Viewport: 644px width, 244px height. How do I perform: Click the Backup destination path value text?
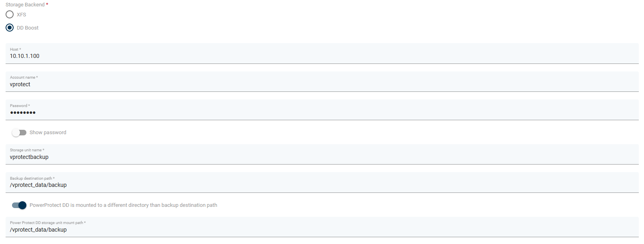click(x=38, y=185)
